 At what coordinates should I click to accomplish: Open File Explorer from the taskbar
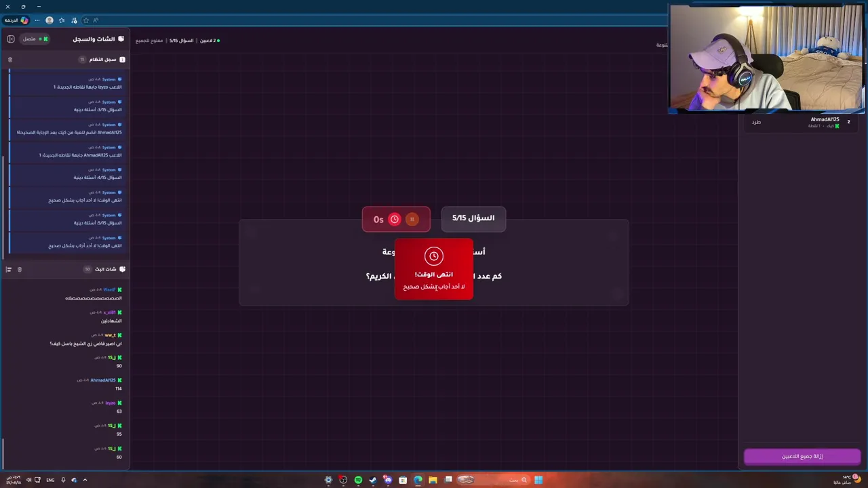[433, 480]
